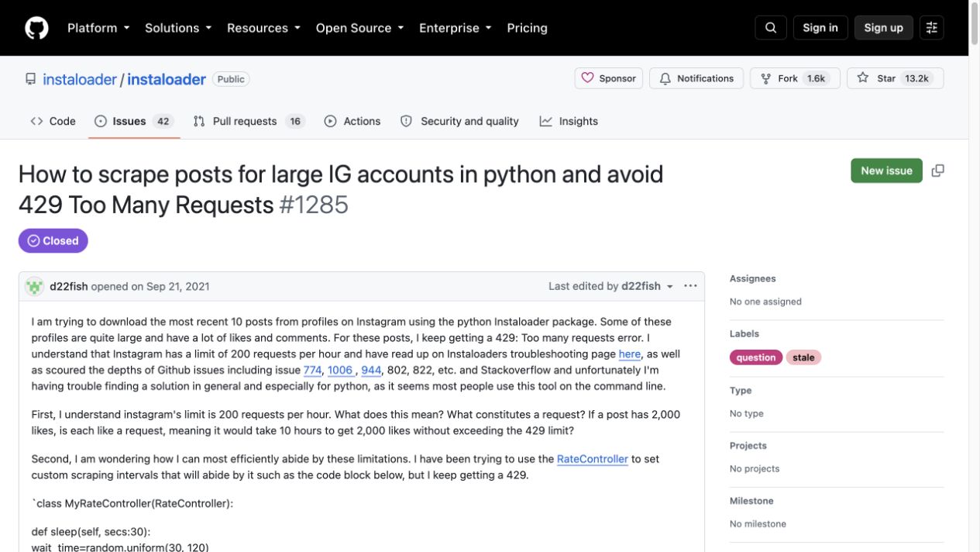Click the repository book icon
The height and width of the screenshot is (552, 980).
pyautogui.click(x=30, y=79)
